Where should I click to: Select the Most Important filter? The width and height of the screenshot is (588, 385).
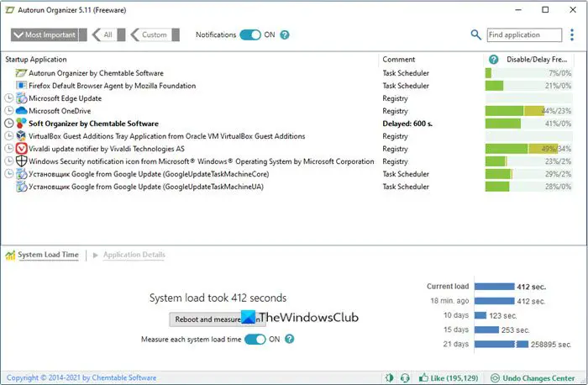(x=49, y=35)
